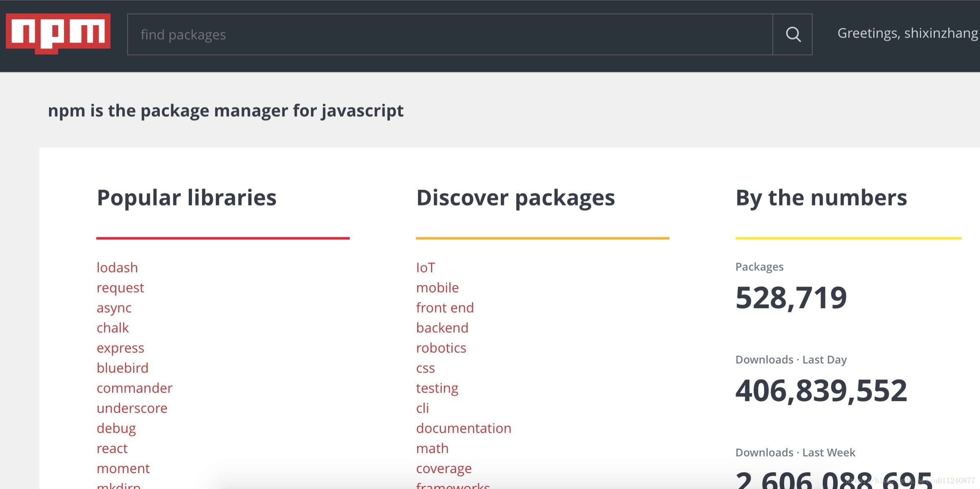This screenshot has width=980, height=489.
Task: Click the math packages category
Action: (x=434, y=448)
